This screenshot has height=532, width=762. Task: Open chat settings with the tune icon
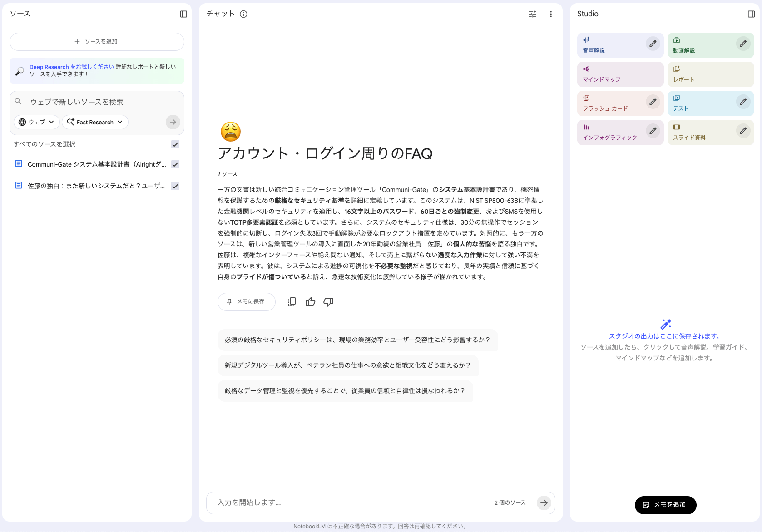tap(532, 14)
